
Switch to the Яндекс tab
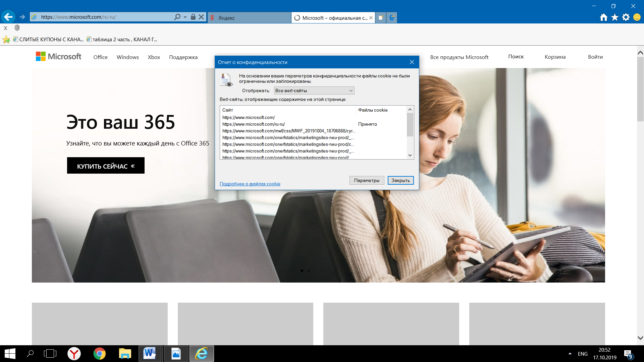[249, 18]
